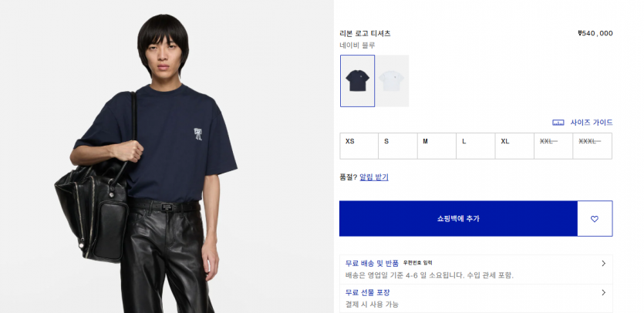Expand the 무료 선물 포장 chevron

click(603, 292)
